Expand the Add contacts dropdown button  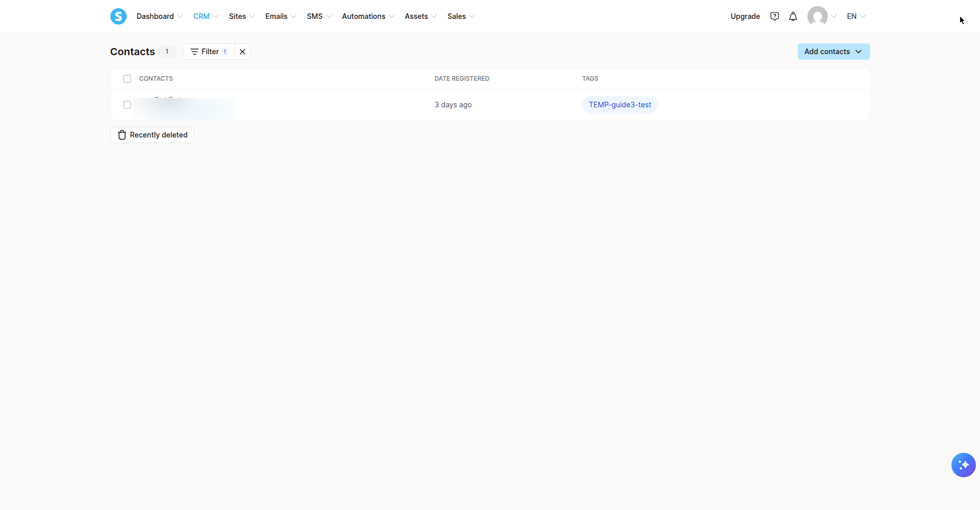[x=833, y=52]
